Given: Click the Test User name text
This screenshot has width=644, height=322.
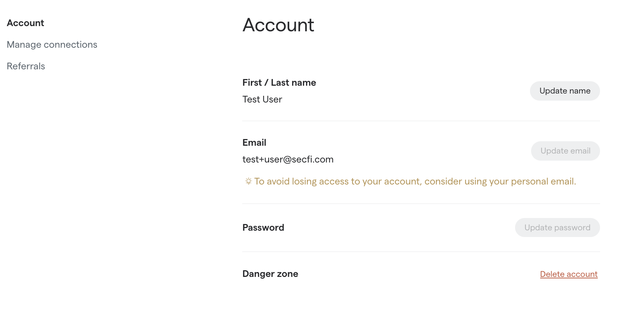Looking at the screenshot, I should (262, 100).
